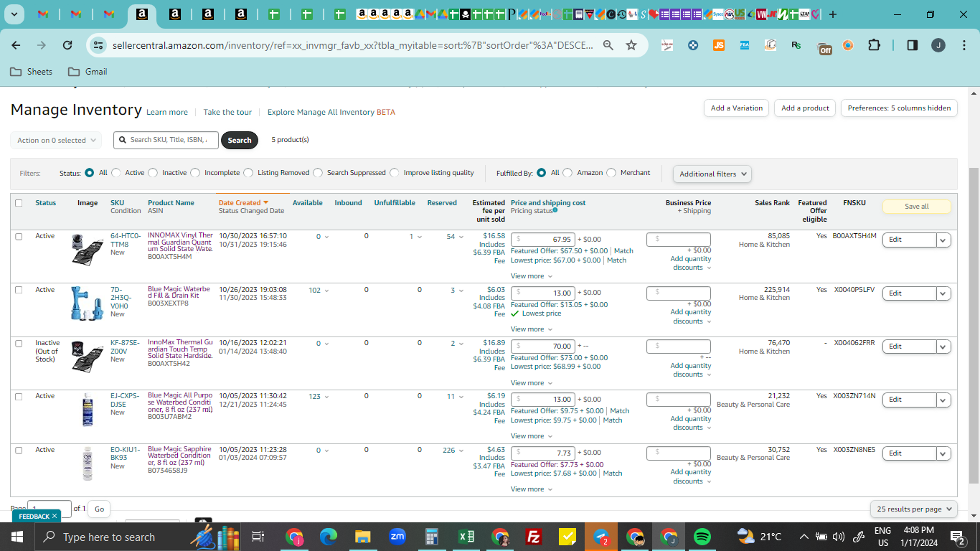Open the Chrome profile J avatar
Viewport: 980px width, 551px height.
(938, 45)
